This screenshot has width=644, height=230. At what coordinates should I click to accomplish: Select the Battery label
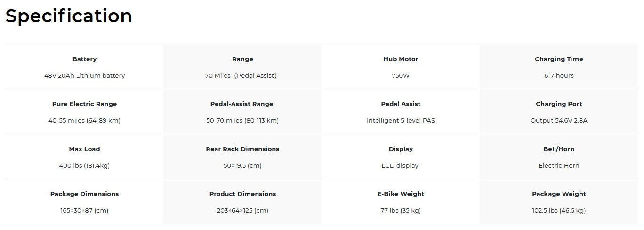click(x=84, y=59)
